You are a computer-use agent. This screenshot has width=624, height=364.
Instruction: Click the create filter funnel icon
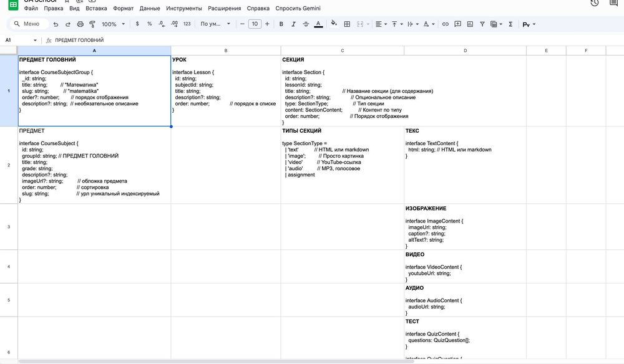pos(482,24)
